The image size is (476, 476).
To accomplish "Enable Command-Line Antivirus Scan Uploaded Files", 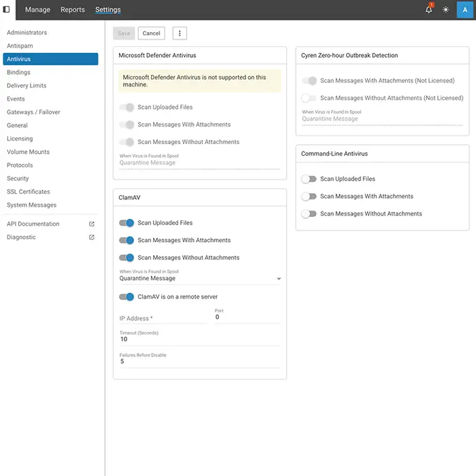I will (309, 179).
